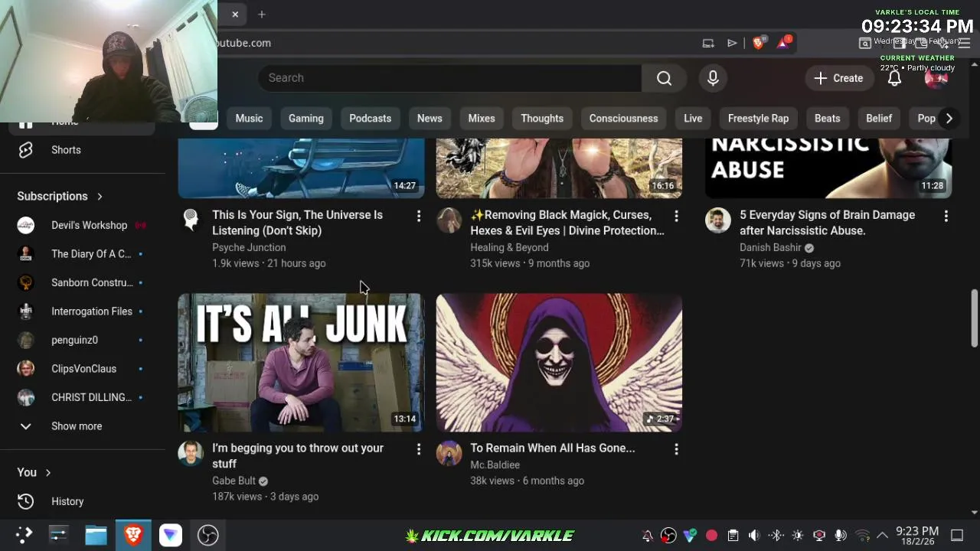Select the Freestyle Rap category chip
Viewport: 980px width, 551px height.
click(758, 119)
